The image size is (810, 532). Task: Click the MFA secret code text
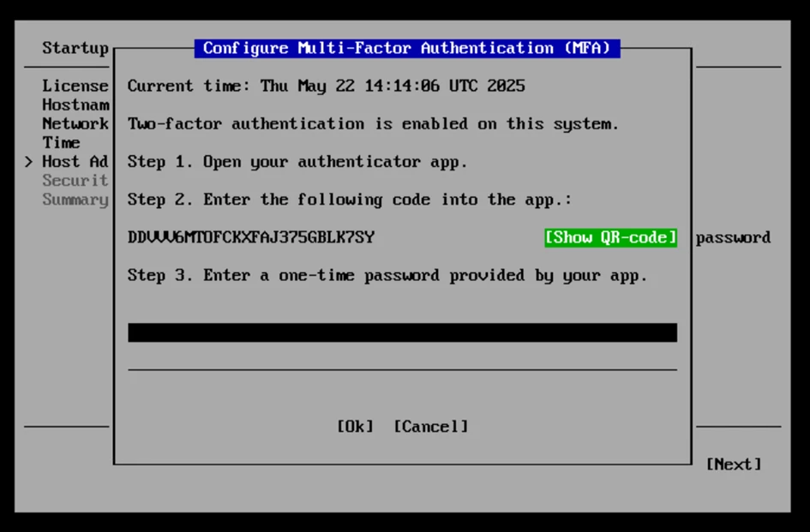click(251, 237)
